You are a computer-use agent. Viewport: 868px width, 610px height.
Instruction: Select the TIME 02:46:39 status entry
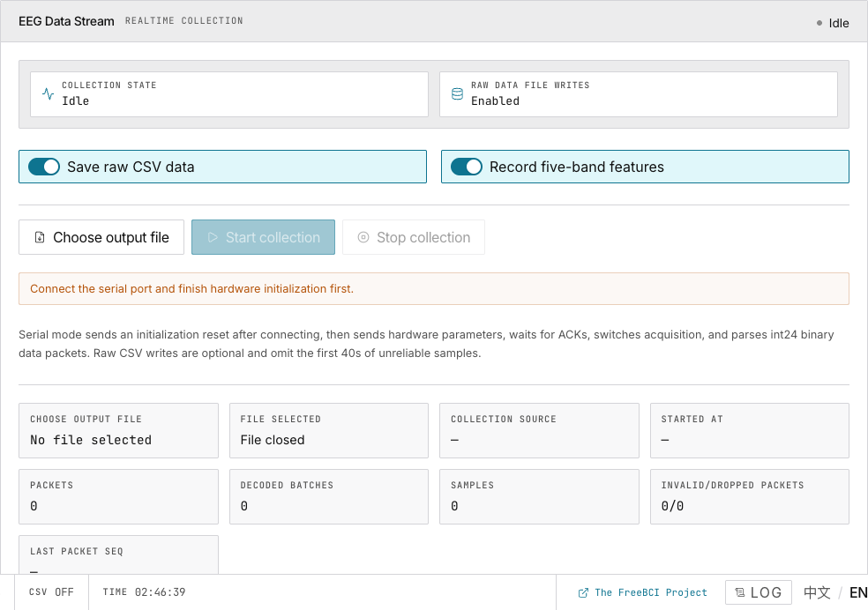(x=144, y=591)
